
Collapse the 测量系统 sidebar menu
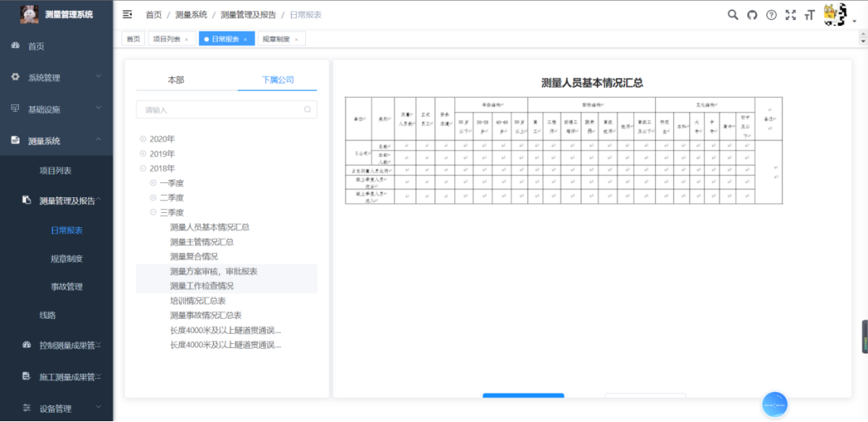(57, 140)
